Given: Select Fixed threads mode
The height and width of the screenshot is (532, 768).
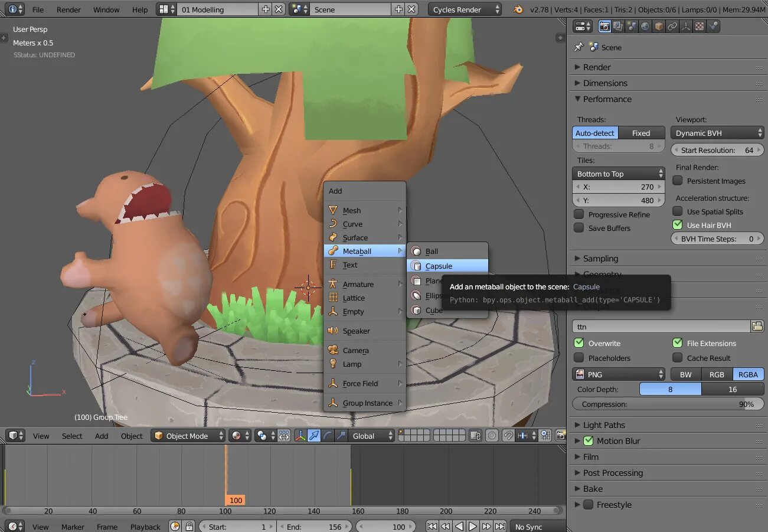Looking at the screenshot, I should [641, 133].
